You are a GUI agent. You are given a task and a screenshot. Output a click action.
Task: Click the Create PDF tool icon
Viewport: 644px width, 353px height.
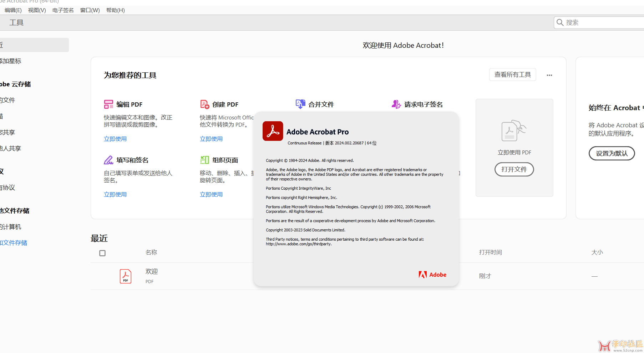coord(204,104)
